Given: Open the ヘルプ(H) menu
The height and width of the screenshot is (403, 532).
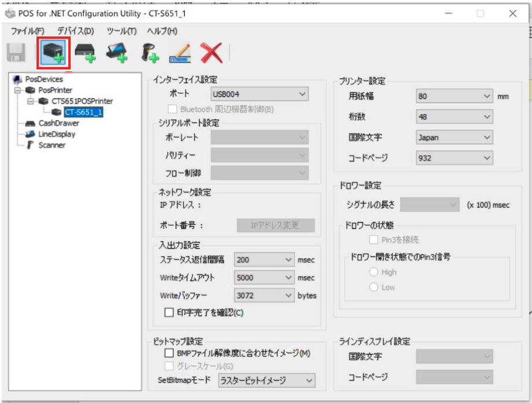Looking at the screenshot, I should (x=162, y=31).
